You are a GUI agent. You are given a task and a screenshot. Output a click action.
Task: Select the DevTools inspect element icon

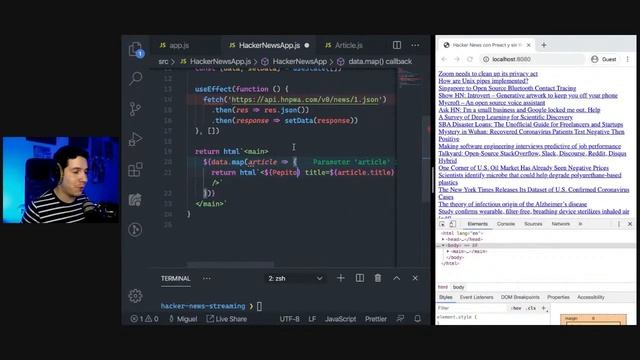click(442, 224)
